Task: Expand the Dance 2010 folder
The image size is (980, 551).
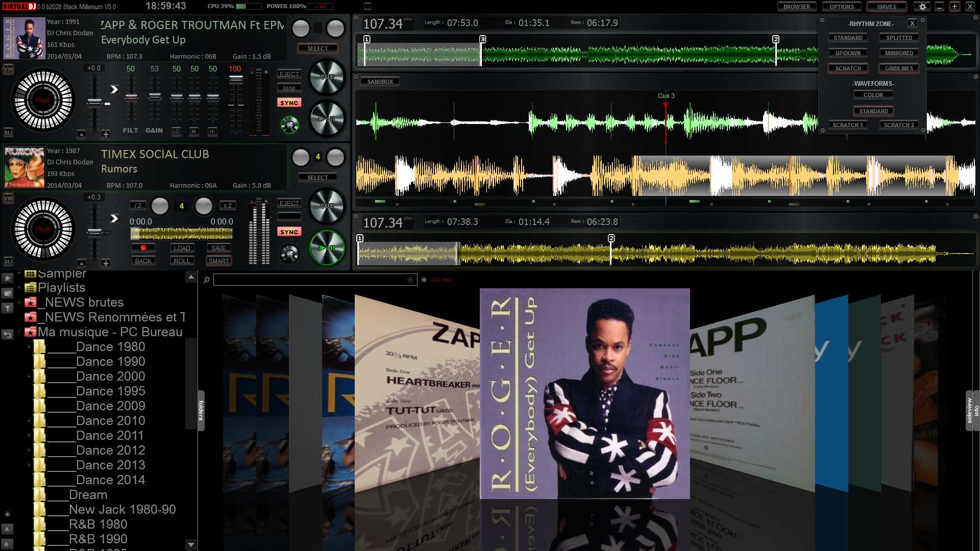Action: 29,421
